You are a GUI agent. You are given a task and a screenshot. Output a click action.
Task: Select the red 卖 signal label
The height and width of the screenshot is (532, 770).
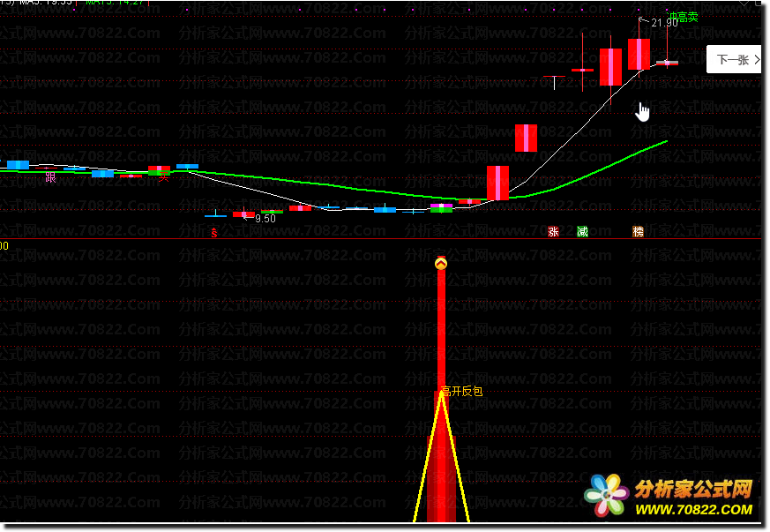(163, 176)
